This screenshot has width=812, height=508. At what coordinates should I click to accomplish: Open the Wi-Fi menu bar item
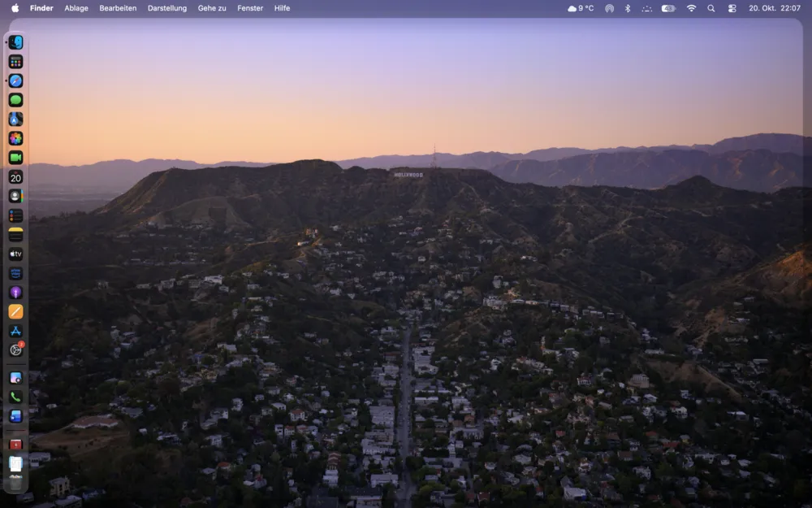[691, 8]
